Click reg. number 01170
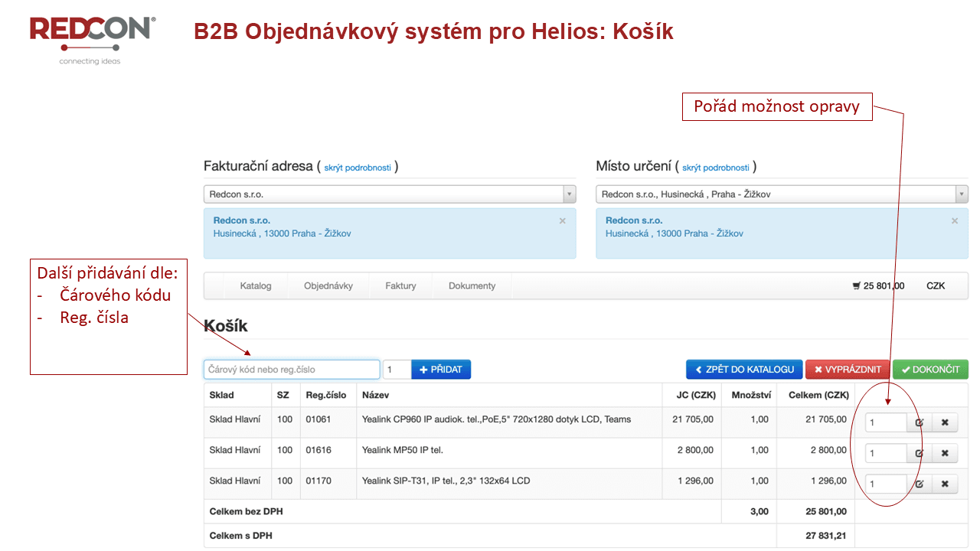The height and width of the screenshot is (551, 980). (318, 481)
